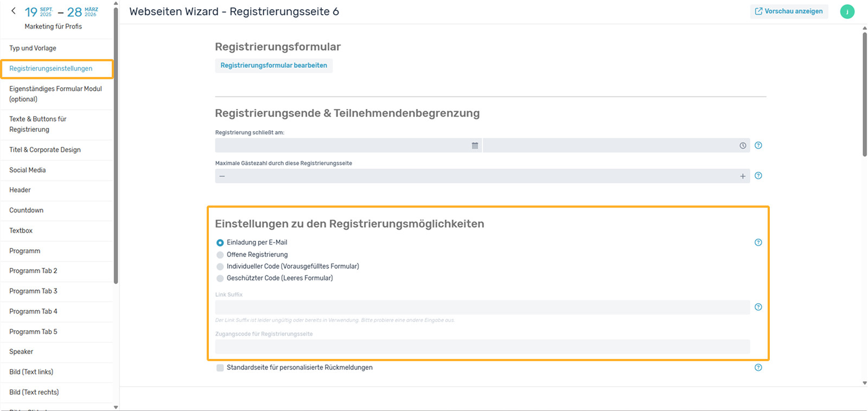This screenshot has height=411, width=868.
Task: Choose Individueller Code (Vorausgefülltes Formular)
Action: tap(220, 267)
